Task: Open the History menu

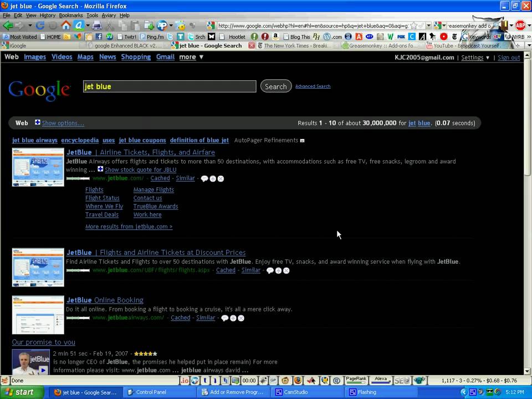Action: pyautogui.click(x=47, y=16)
